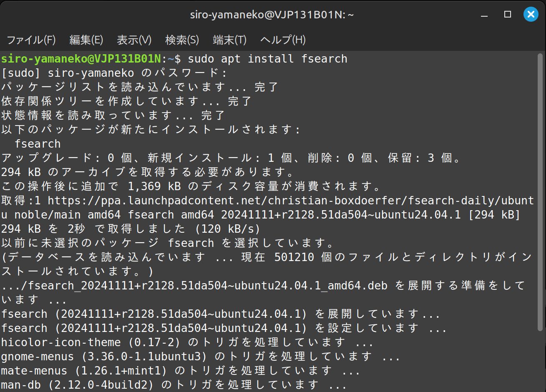Viewport: 546px width, 392px height.
Task: Open the 検索(S) menu
Action: (x=182, y=40)
